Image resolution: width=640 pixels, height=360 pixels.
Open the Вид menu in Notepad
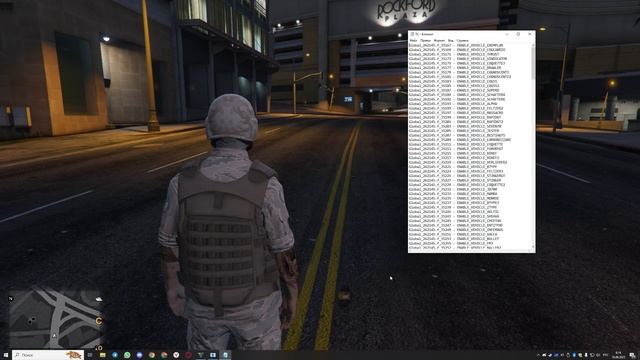click(451, 40)
